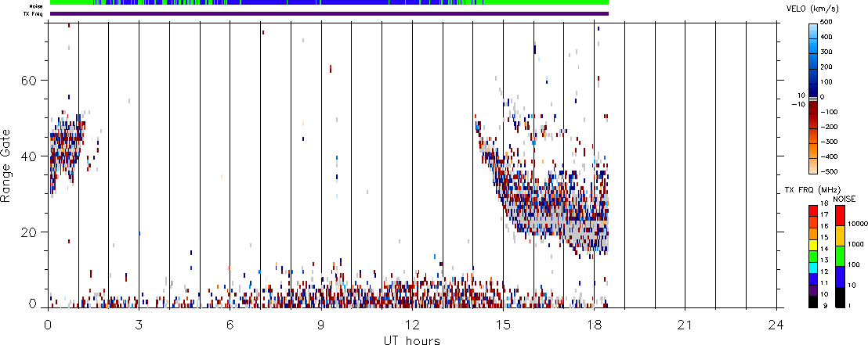Click the green-and-blue Noise bar along the top

point(329,2)
